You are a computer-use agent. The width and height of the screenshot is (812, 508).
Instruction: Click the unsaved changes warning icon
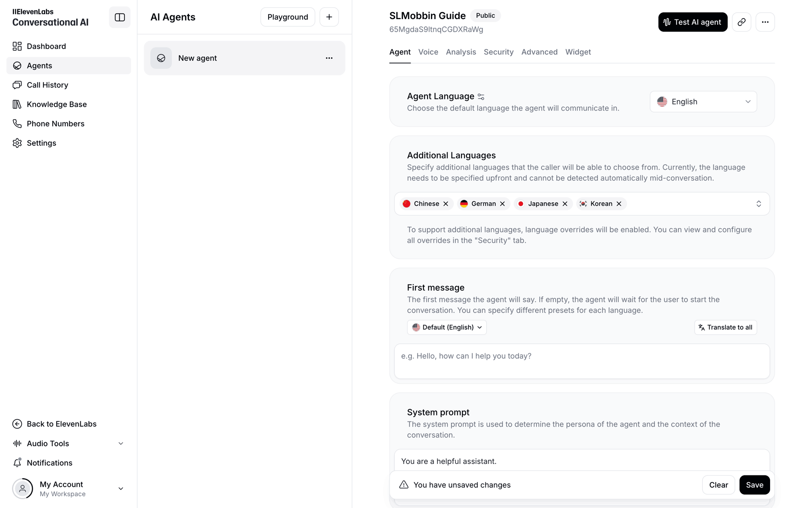click(x=404, y=485)
